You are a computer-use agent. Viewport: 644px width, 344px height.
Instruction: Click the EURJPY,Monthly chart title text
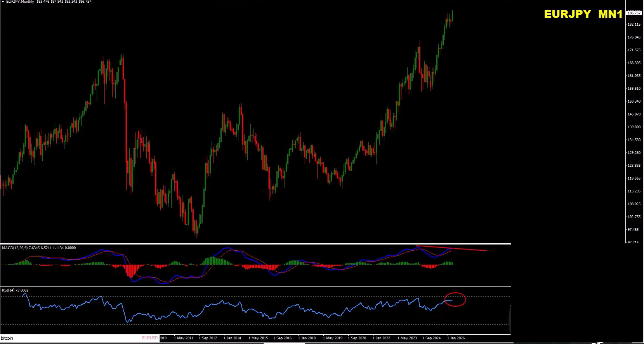(x=20, y=2)
